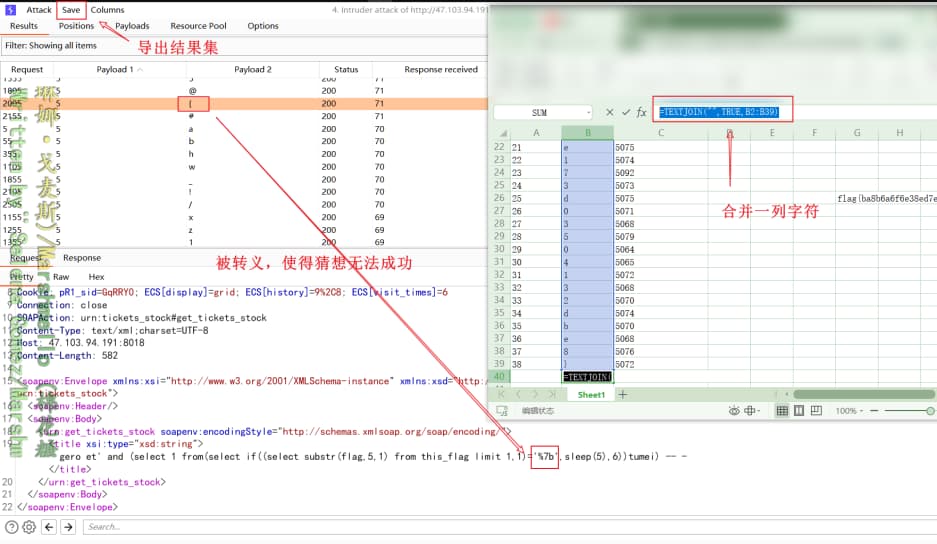The image size is (937, 544).
Task: Click cell B40 with TEXTJOIN formula
Action: click(587, 377)
